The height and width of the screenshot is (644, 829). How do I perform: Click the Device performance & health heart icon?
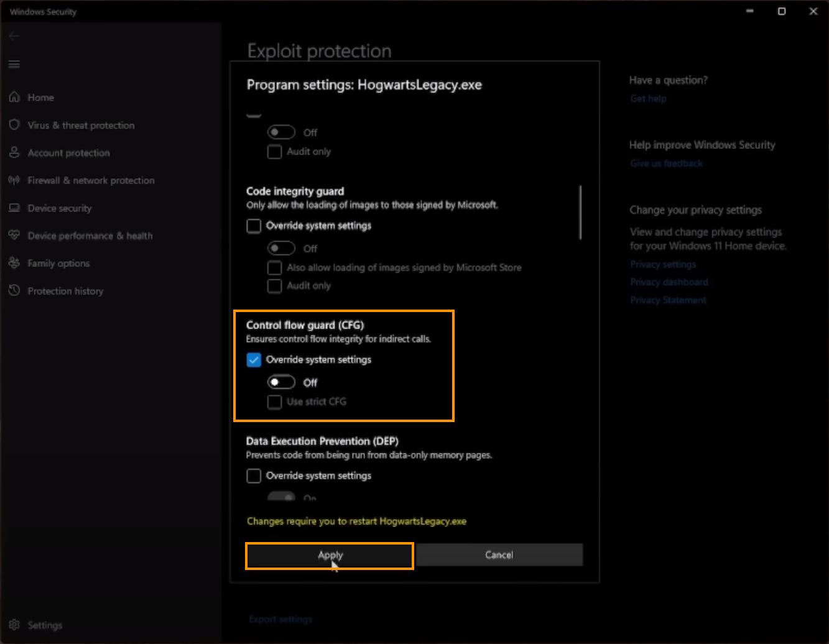coord(14,236)
